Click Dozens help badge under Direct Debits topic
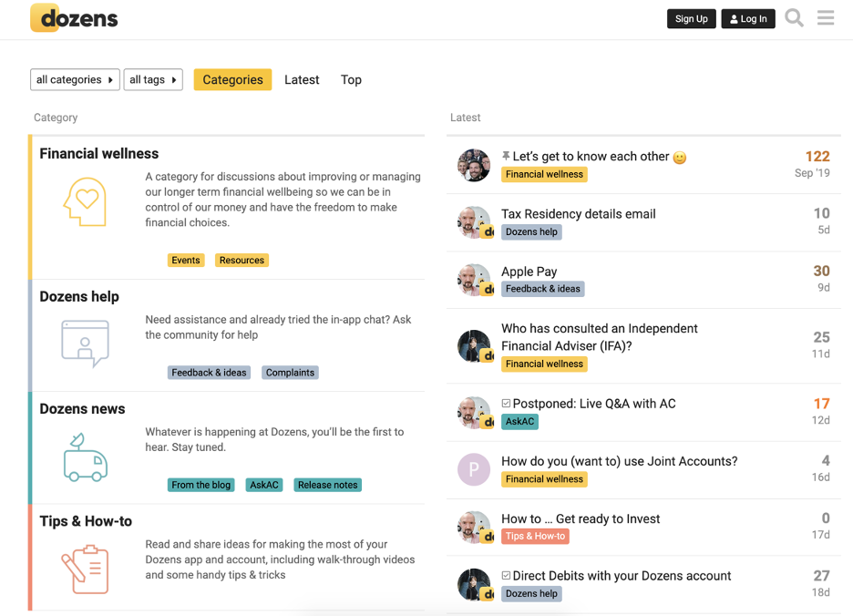The image size is (853, 616). (531, 594)
